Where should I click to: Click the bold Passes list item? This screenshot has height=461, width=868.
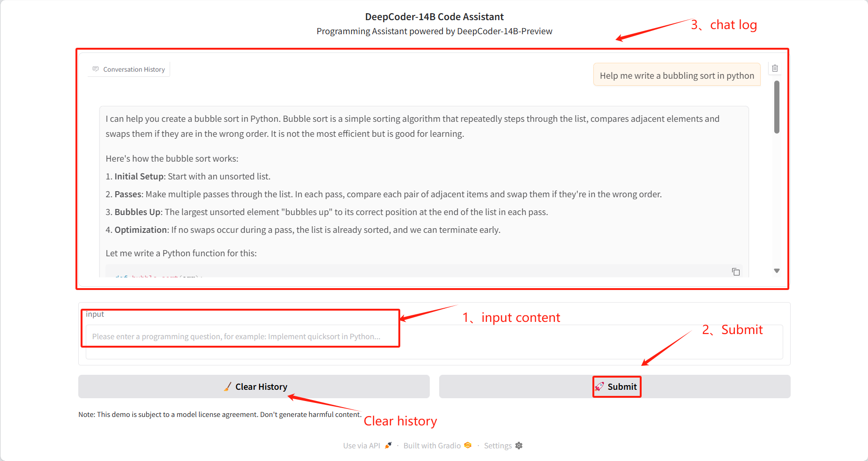[x=128, y=194]
